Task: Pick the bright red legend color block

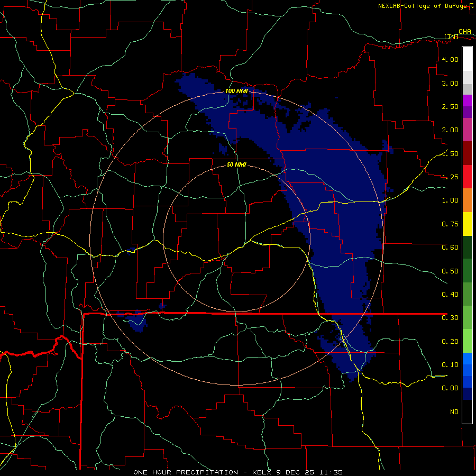Action: (467, 177)
